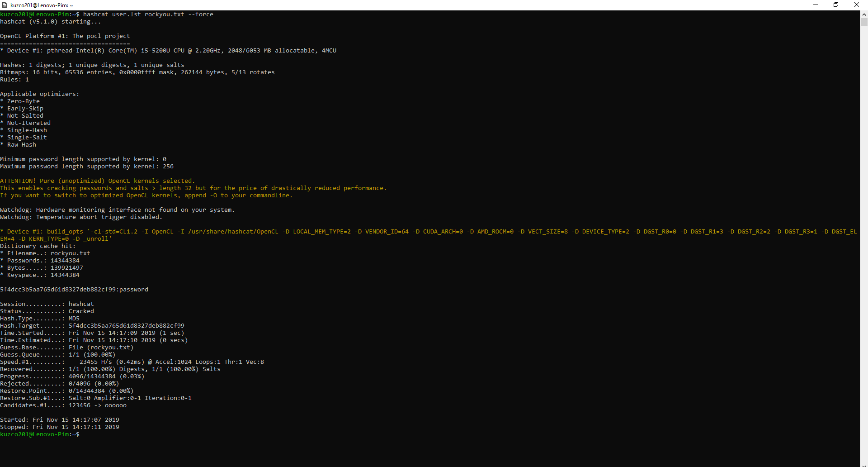Click the scrollbar up arrow

pyautogui.click(x=864, y=14)
